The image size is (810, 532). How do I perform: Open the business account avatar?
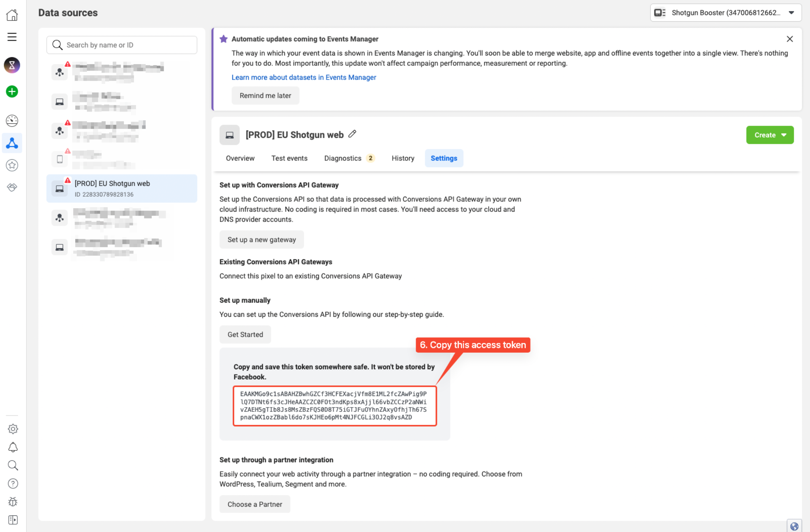coord(12,65)
